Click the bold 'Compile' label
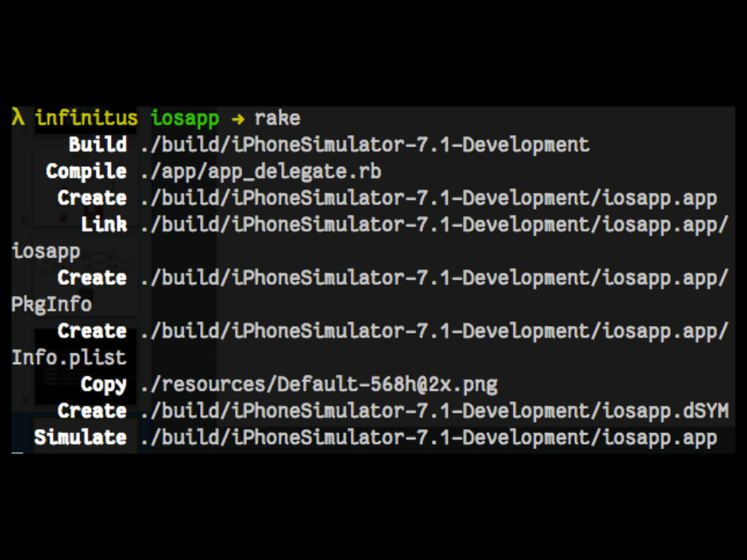This screenshot has height=560, width=747. coord(86,171)
